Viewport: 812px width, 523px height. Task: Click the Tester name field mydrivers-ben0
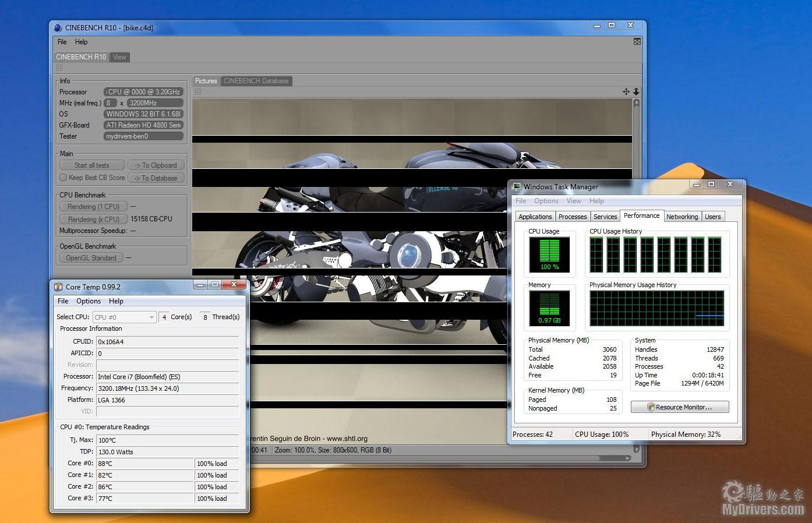pos(143,136)
